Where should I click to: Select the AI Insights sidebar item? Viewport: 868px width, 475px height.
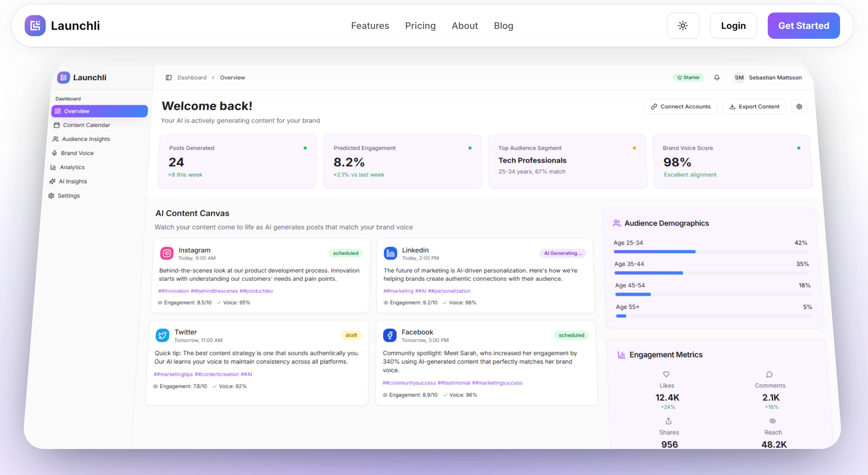coord(72,181)
